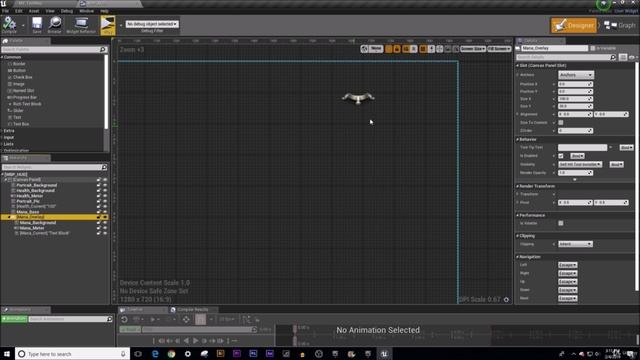Open the Asset menu
The height and width of the screenshot is (360, 640).
click(34, 11)
